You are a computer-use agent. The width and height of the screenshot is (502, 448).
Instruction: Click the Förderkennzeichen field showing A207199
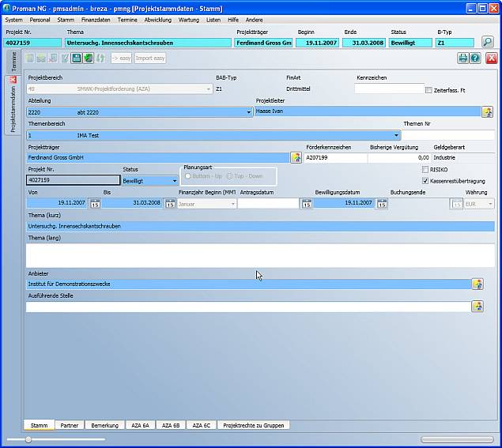335,157
